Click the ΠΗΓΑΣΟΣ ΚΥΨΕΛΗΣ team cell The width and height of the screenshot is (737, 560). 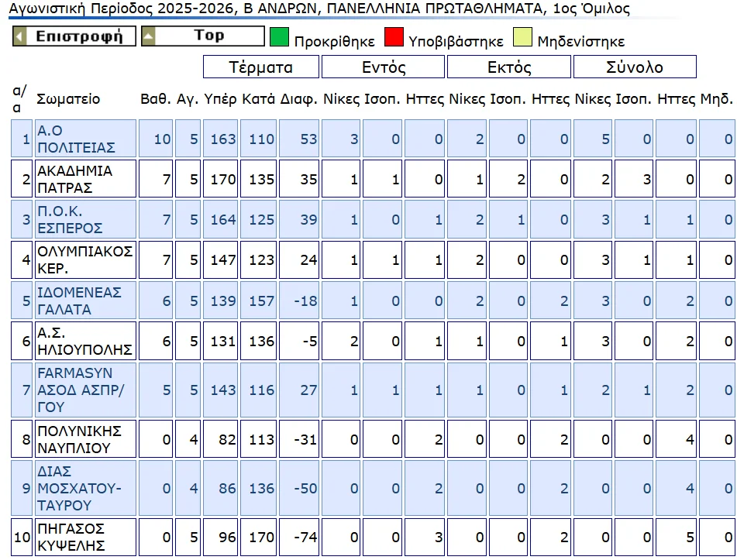click(71, 538)
